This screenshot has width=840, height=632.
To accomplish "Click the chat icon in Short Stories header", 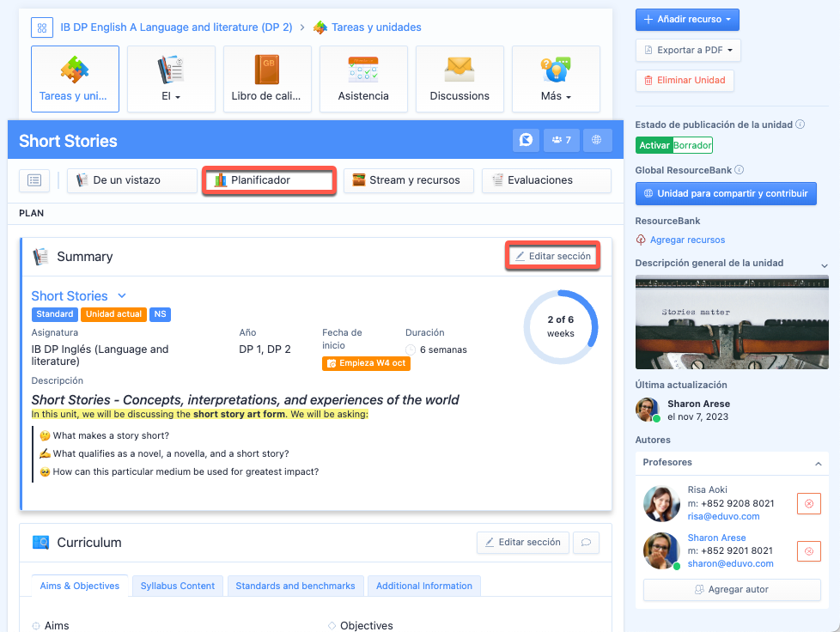I will 526,140.
